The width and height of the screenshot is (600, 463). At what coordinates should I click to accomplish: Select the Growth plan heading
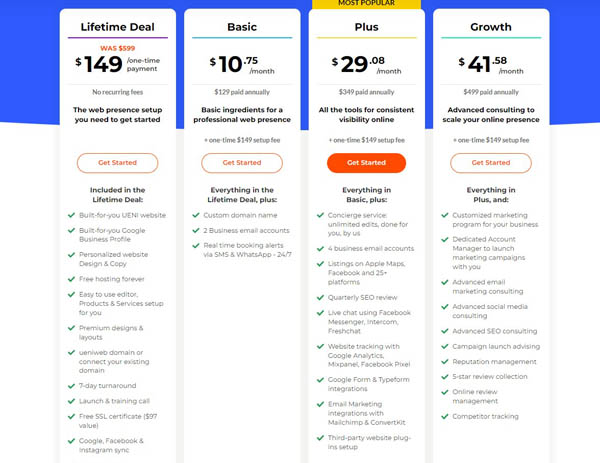pos(490,28)
